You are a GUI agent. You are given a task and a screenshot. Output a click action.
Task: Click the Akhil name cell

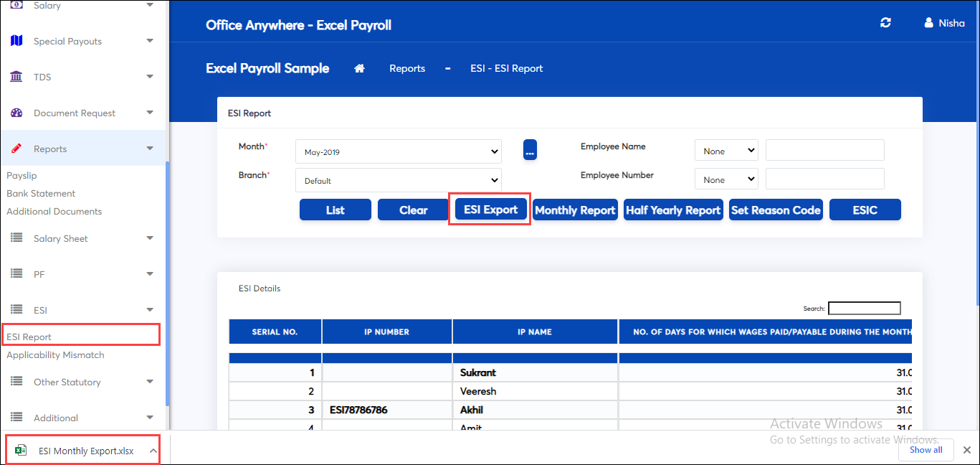pos(536,410)
